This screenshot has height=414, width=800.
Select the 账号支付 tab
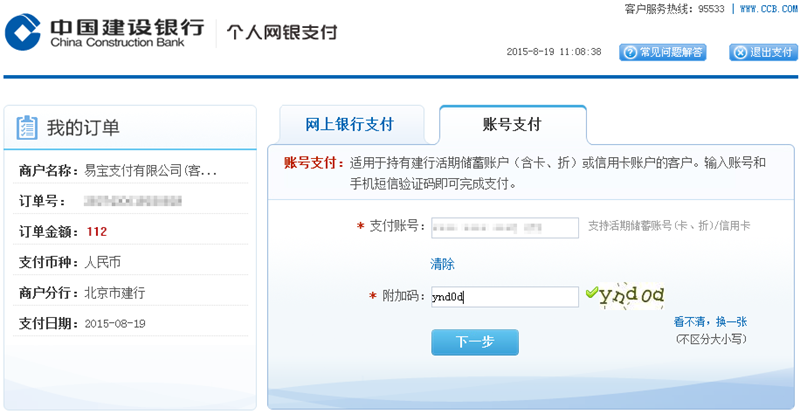512,125
